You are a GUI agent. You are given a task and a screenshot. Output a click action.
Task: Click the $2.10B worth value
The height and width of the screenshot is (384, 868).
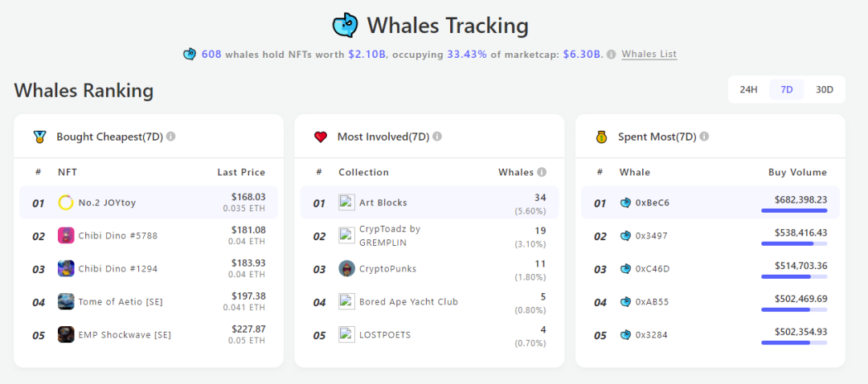click(x=367, y=54)
